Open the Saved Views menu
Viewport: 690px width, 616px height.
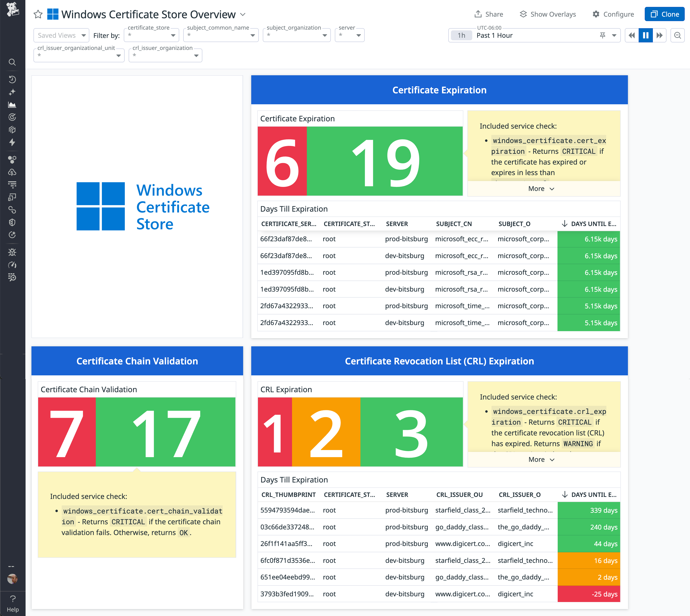coord(61,35)
